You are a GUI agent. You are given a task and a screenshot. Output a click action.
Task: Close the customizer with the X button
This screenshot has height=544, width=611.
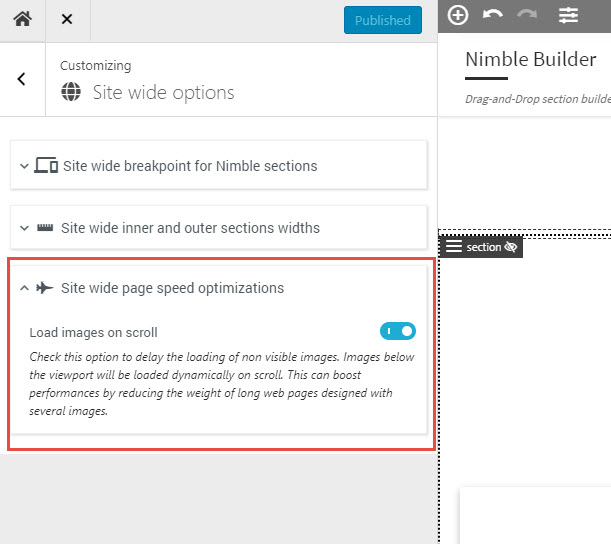(x=67, y=19)
